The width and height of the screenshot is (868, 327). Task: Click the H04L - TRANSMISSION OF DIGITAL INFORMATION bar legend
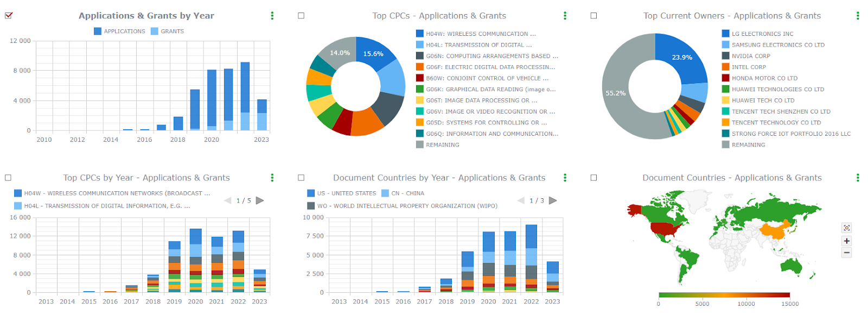(102, 206)
